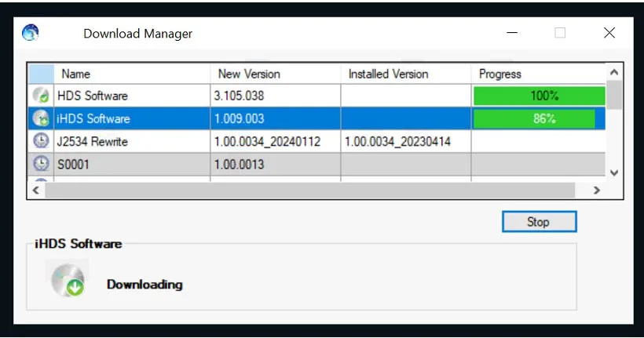The image size is (644, 338).
Task: Sort by the Progress column header
Action: click(x=538, y=74)
